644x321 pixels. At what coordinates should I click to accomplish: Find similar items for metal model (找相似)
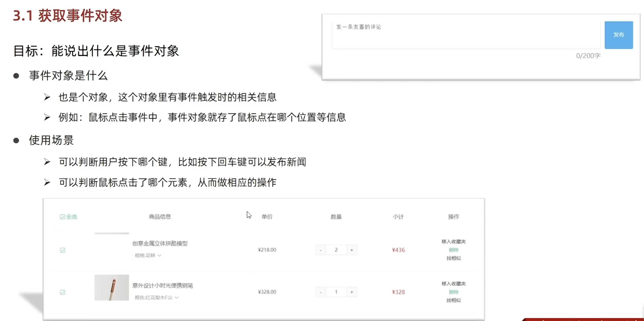(x=453, y=258)
